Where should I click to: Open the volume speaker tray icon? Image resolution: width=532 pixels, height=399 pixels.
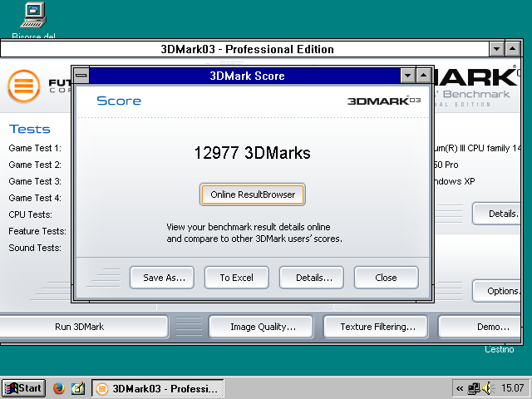pyautogui.click(x=488, y=388)
